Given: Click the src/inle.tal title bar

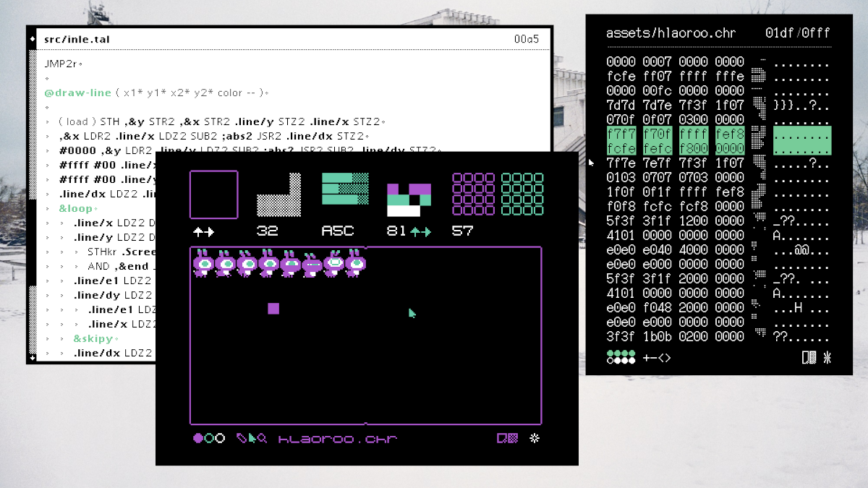Looking at the screenshot, I should (77, 39).
